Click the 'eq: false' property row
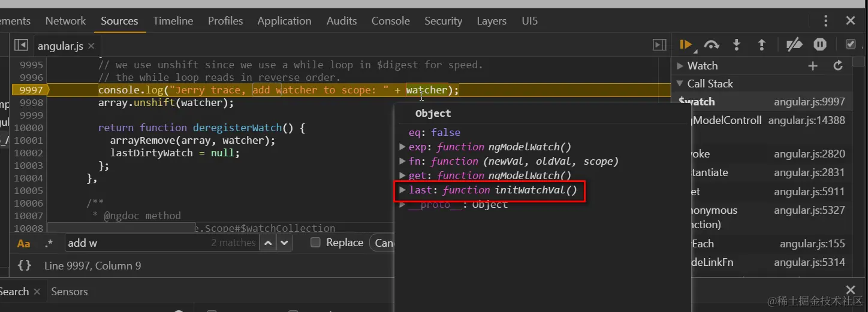The width and height of the screenshot is (868, 312). 435,132
